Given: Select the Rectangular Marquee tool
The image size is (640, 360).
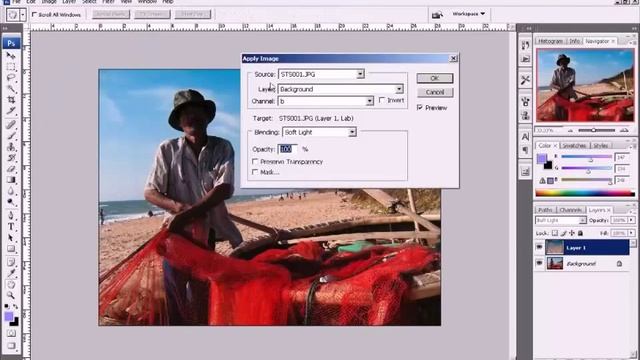Looking at the screenshot, I should point(11,67).
